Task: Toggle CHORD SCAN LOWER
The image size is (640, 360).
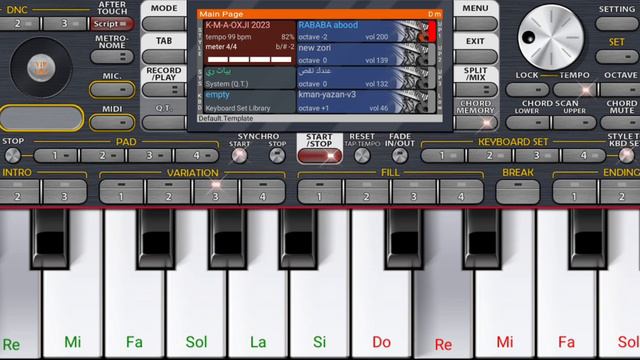Action: 527,122
